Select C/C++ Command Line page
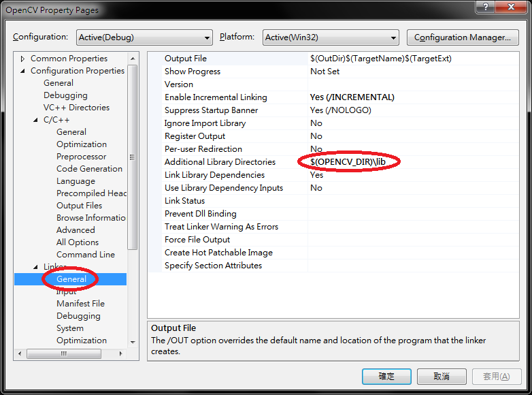This screenshot has width=532, height=395. point(86,255)
